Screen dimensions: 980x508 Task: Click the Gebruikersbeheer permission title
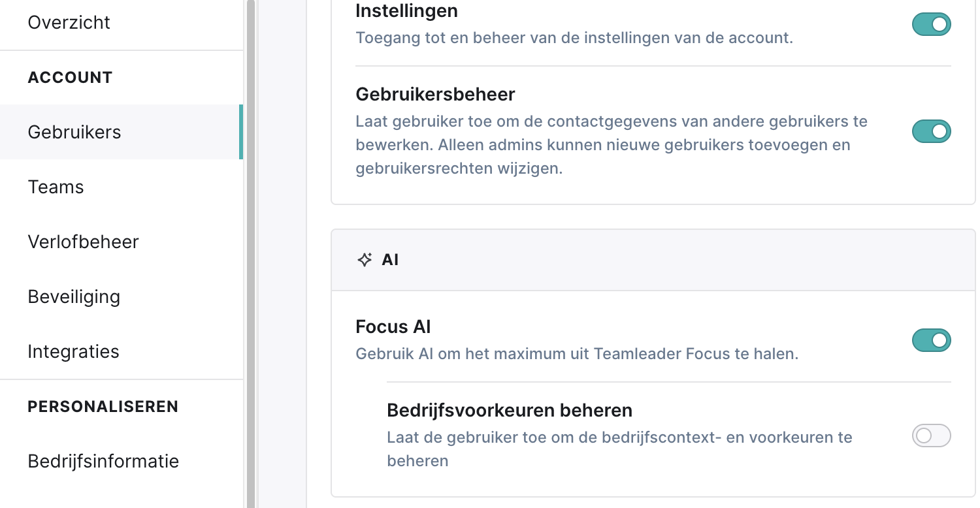click(435, 95)
